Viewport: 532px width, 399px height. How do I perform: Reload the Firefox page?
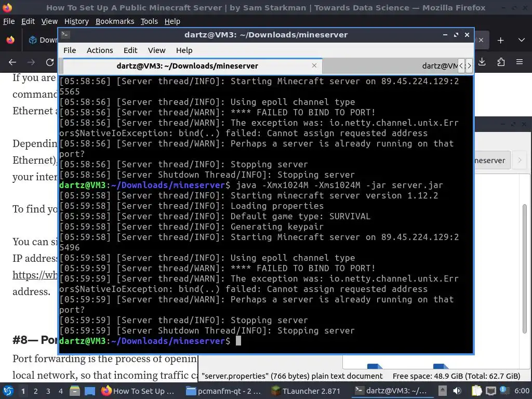50,62
